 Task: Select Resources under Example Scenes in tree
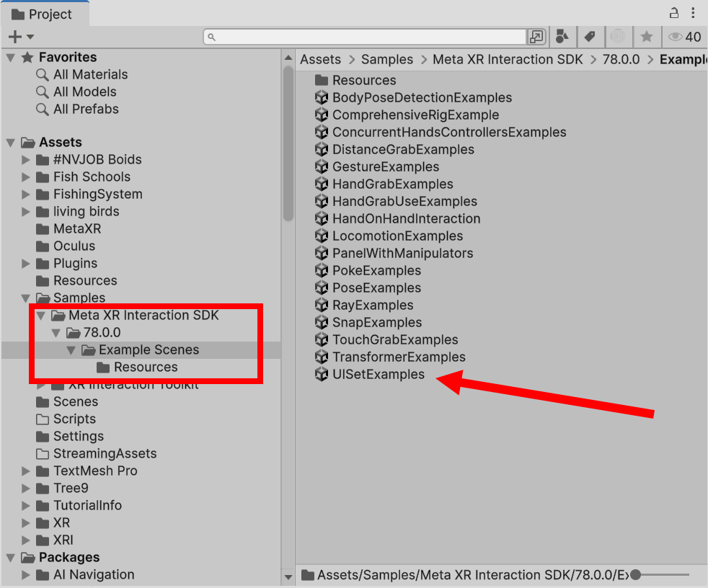137,367
